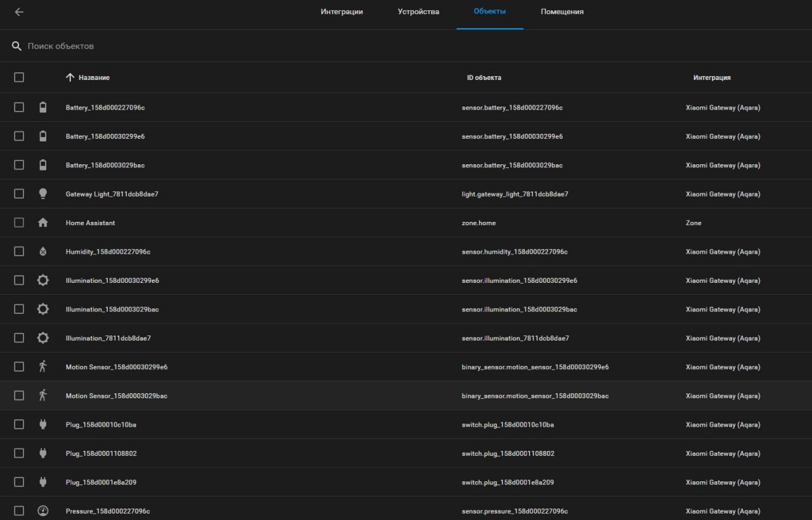Click the sort arrow beside Название
The width and height of the screenshot is (812, 520).
(x=70, y=77)
